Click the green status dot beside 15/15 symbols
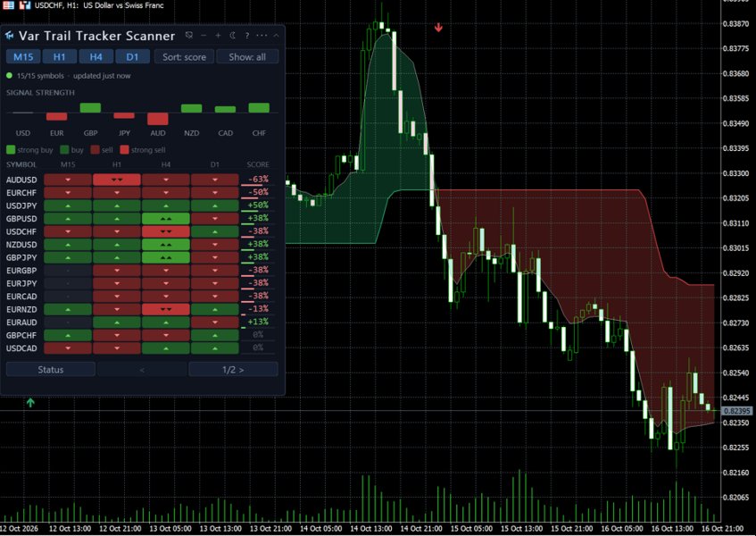 9,76
